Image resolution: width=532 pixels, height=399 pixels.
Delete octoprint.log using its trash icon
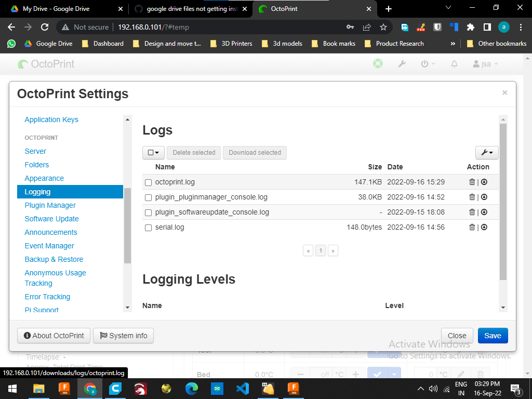tap(471, 182)
